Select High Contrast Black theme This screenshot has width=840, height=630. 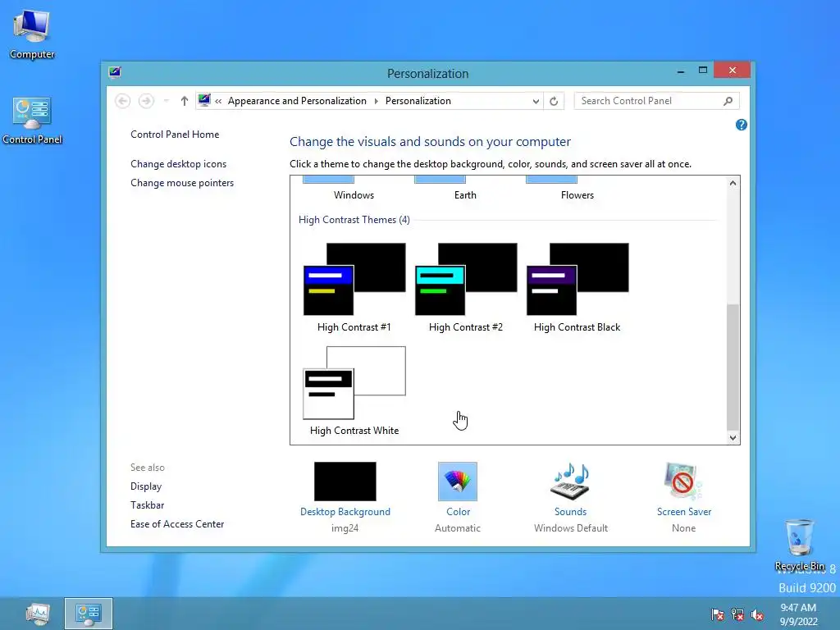[x=577, y=288]
